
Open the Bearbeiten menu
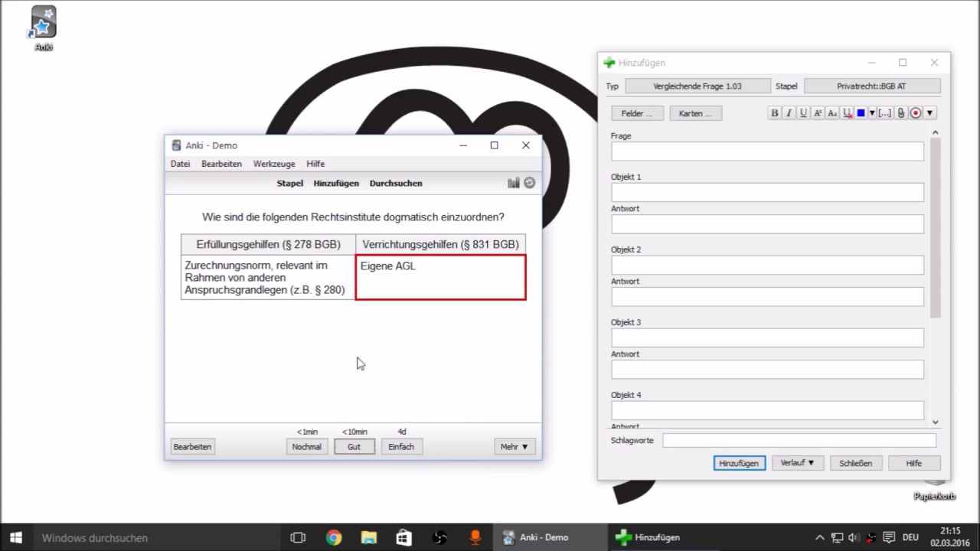221,164
